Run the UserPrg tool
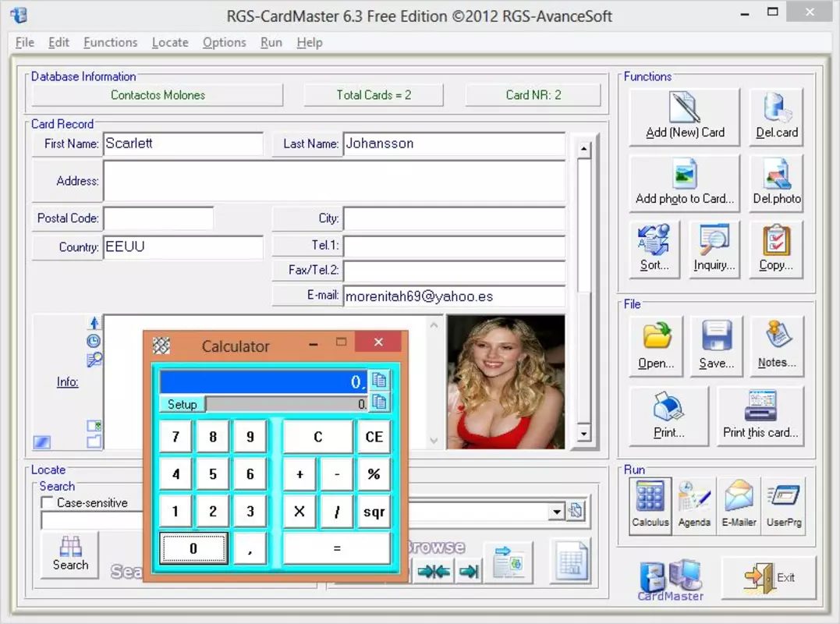Image resolution: width=840 pixels, height=624 pixels. (x=784, y=505)
